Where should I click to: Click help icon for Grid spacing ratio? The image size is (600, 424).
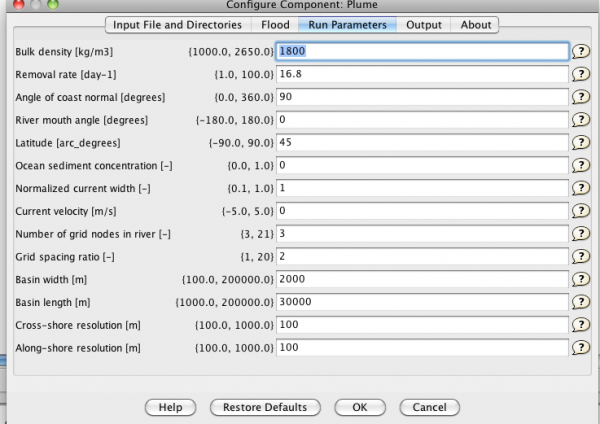(579, 256)
